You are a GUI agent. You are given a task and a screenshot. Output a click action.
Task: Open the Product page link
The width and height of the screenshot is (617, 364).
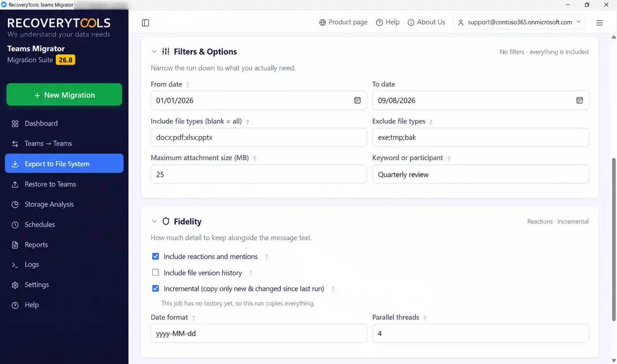[x=343, y=22]
